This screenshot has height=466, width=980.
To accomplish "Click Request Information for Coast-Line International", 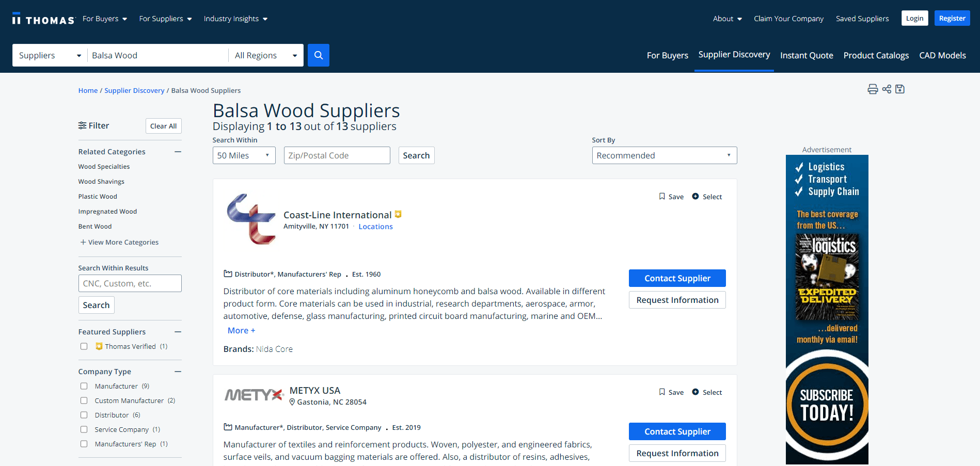I will 677,300.
